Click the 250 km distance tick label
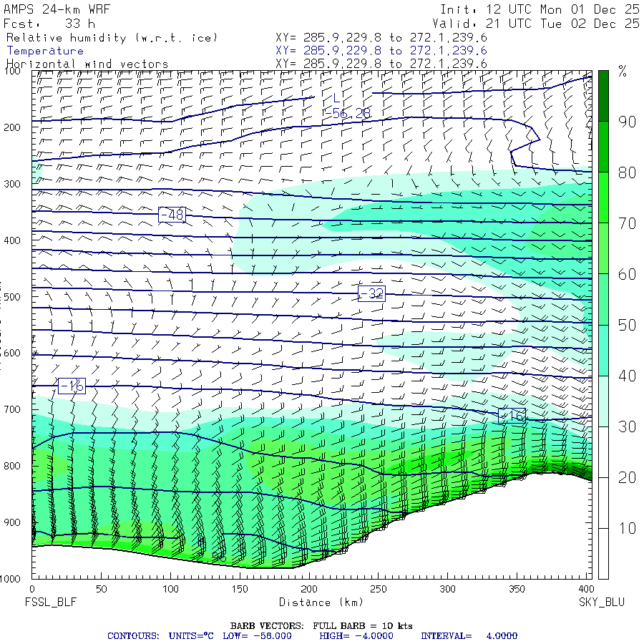The height and width of the screenshot is (644, 644). click(x=378, y=589)
